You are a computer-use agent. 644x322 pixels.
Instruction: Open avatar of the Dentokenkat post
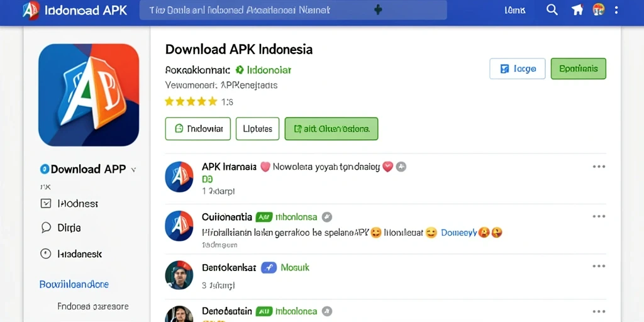(x=179, y=275)
